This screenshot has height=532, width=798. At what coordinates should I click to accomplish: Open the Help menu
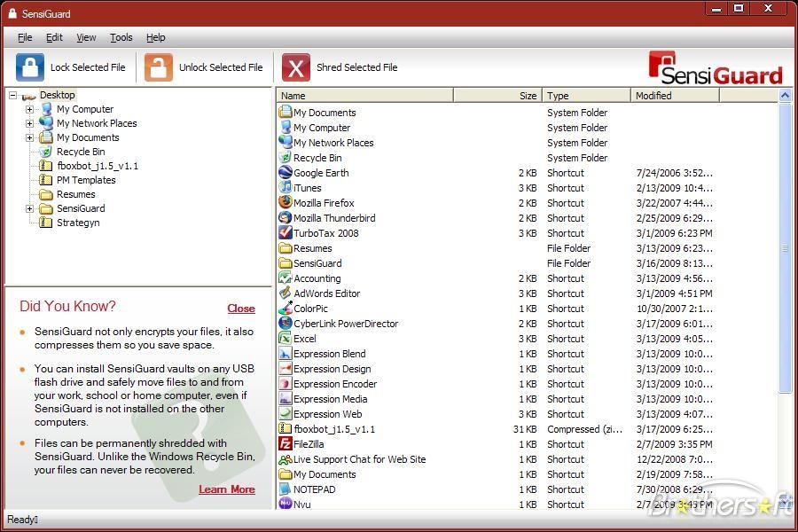coord(156,37)
